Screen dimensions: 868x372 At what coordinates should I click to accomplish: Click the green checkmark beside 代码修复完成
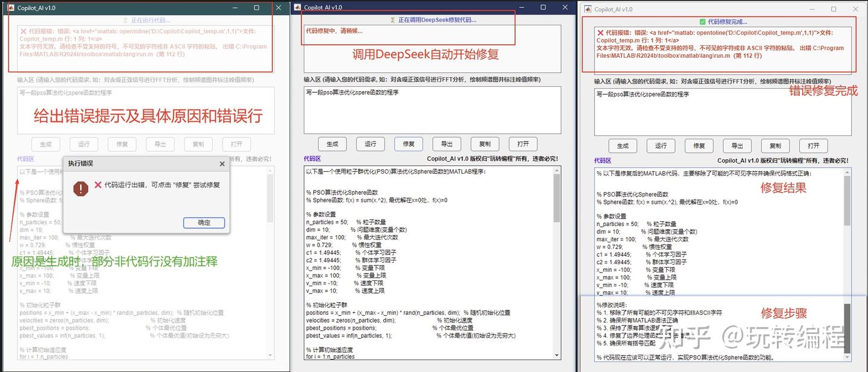[x=702, y=21]
